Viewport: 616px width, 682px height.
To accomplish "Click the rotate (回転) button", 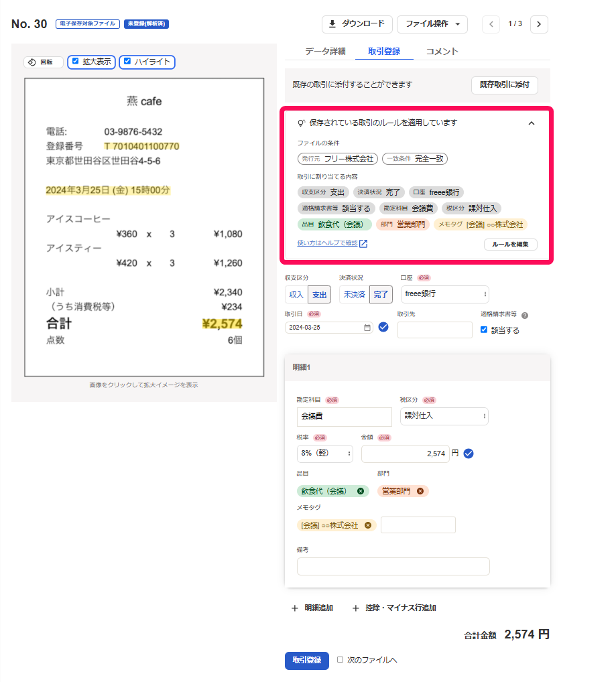I will pos(43,62).
